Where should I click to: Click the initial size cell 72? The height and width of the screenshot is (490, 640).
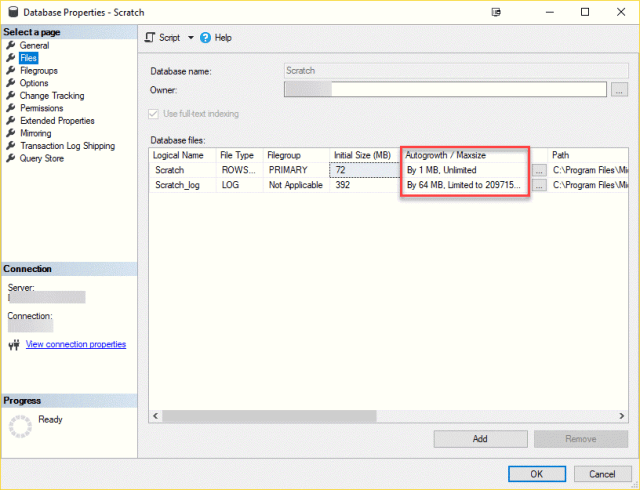click(x=365, y=170)
